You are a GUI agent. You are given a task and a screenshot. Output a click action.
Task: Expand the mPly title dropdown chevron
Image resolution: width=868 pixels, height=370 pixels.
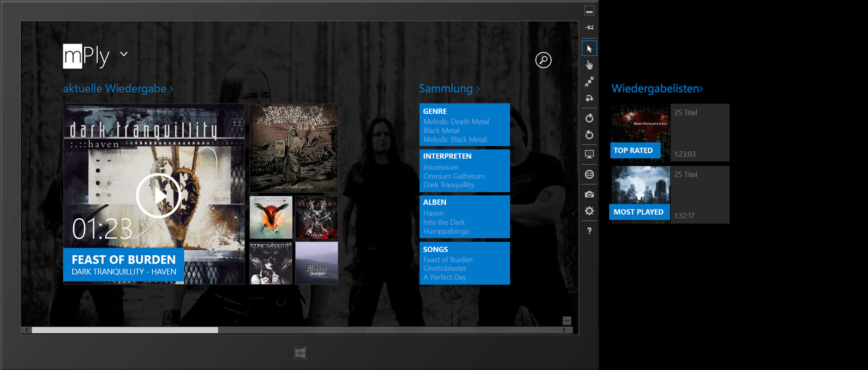tap(124, 54)
